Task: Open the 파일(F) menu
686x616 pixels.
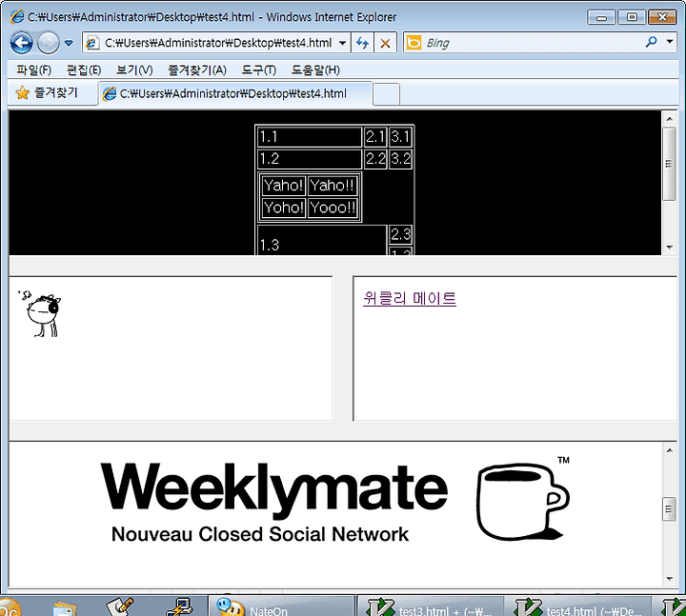Action: 33,70
